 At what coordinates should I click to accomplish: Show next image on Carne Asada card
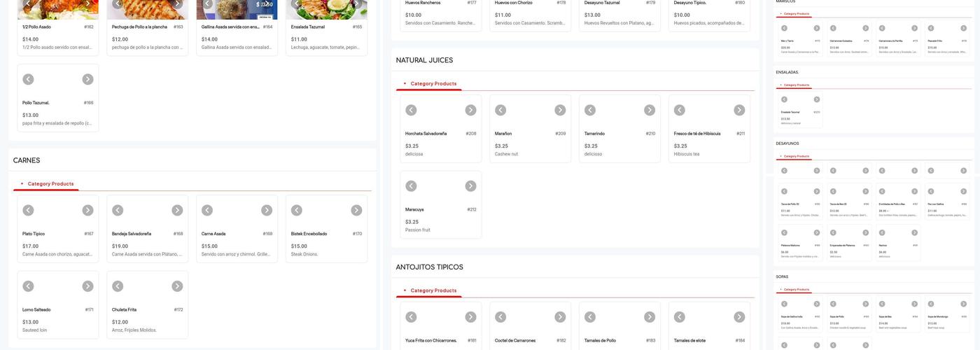[x=267, y=210]
